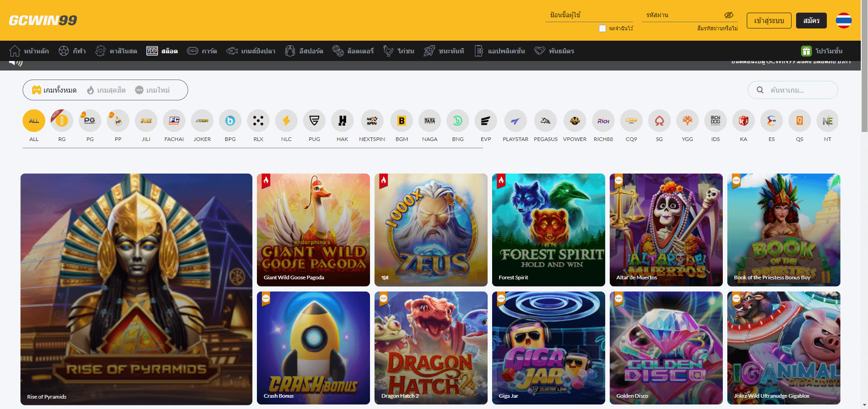
Task: Toggle password visibility eye icon
Action: (x=729, y=15)
